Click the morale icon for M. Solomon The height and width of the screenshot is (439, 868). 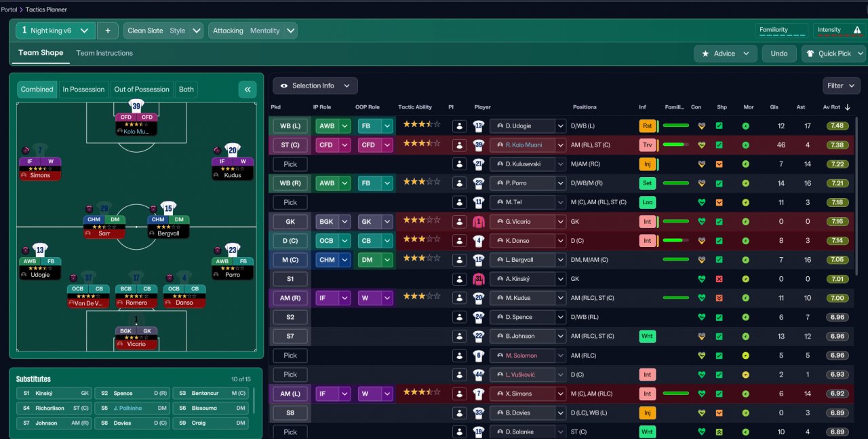pyautogui.click(x=745, y=356)
